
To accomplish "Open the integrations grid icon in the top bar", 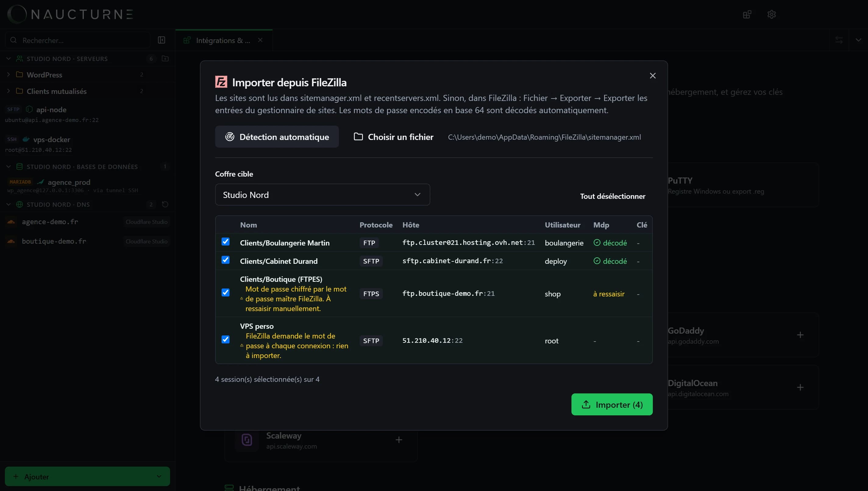I will point(747,15).
